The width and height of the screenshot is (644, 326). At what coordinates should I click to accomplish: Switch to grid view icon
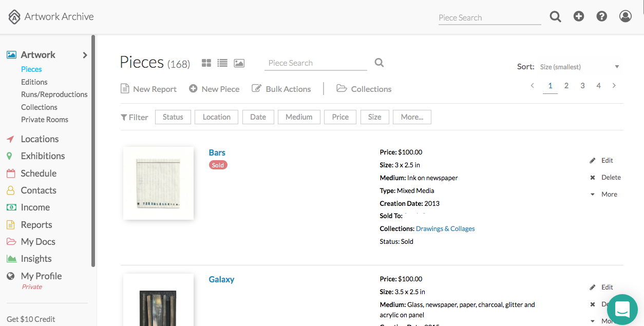pos(206,63)
